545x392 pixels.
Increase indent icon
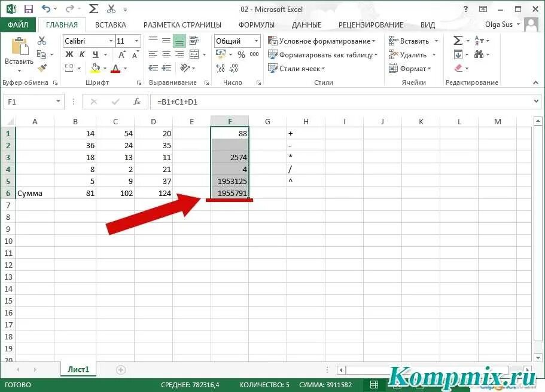tap(166, 68)
